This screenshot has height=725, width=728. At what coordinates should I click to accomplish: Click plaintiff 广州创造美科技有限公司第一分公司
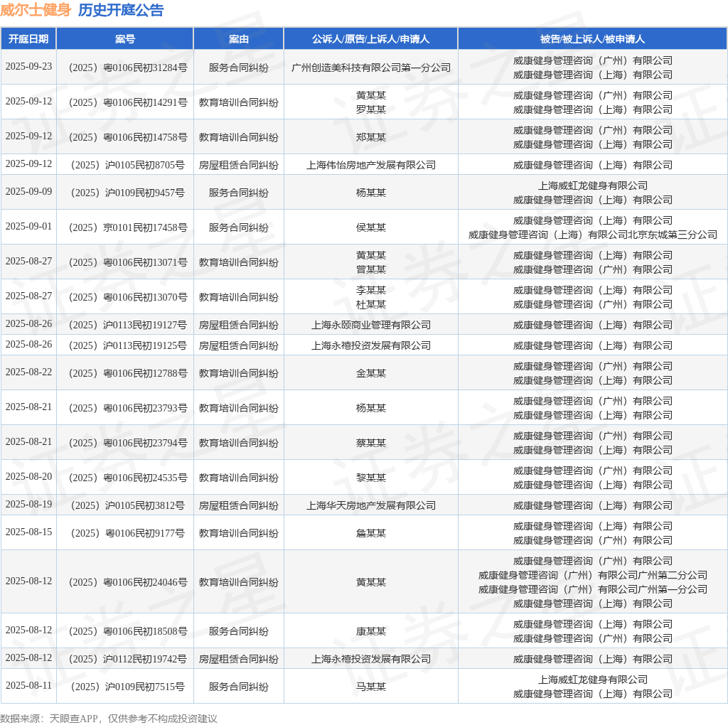[371, 68]
